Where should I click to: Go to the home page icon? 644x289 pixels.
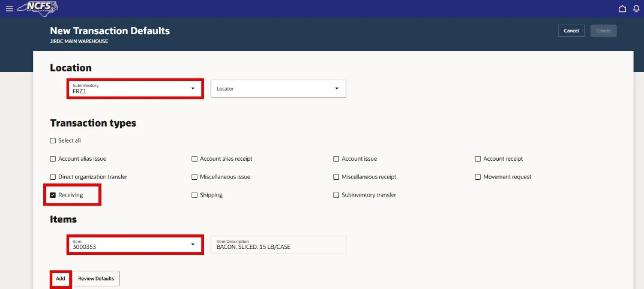(622, 8)
